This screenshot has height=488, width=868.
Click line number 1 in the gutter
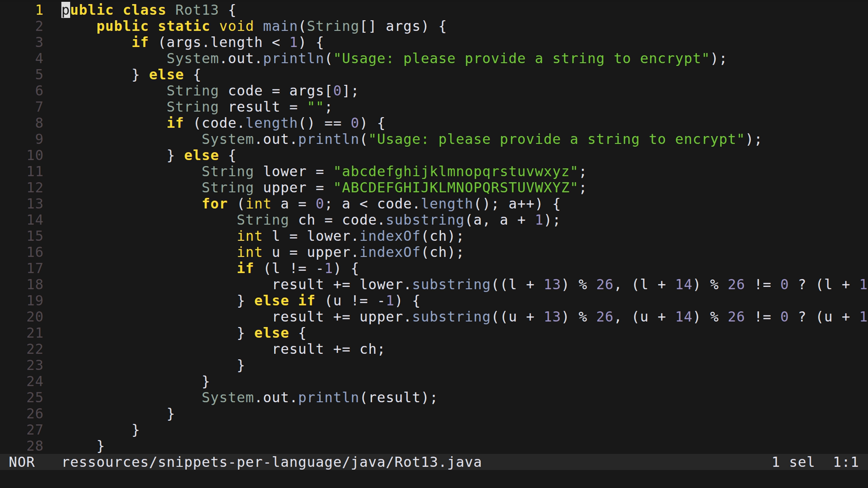[x=39, y=10]
